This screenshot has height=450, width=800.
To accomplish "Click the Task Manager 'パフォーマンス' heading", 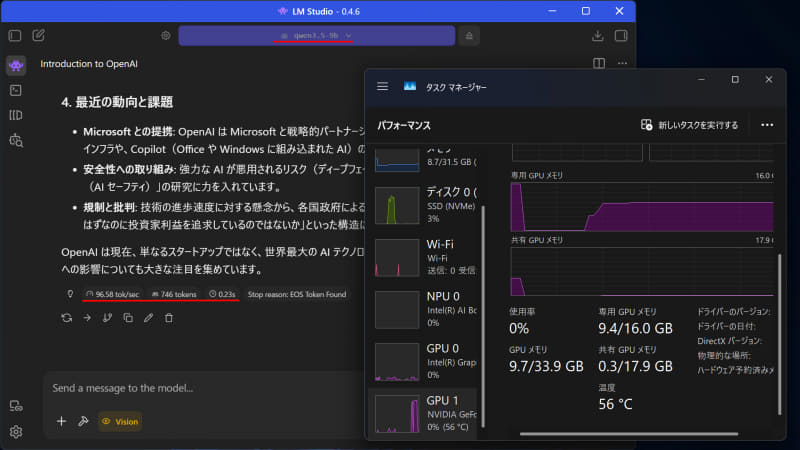I will (404, 126).
